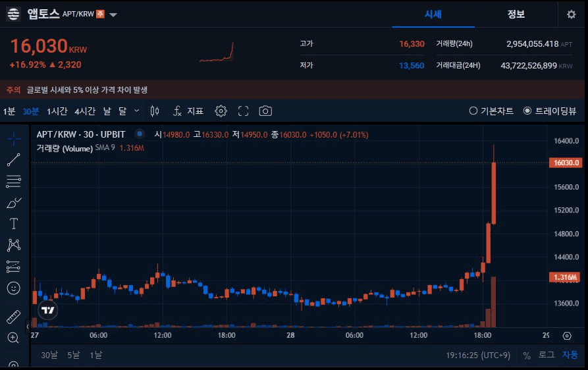Open the 지표 indicators menu
Screen dimensions: 588x370
coord(188,111)
